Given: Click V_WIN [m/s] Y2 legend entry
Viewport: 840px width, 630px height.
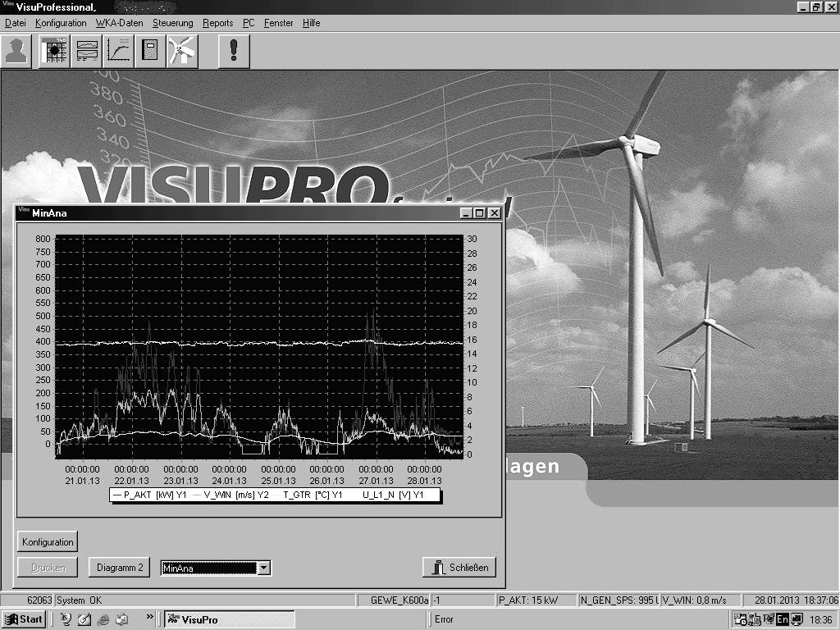Looking at the screenshot, I should click(x=231, y=495).
